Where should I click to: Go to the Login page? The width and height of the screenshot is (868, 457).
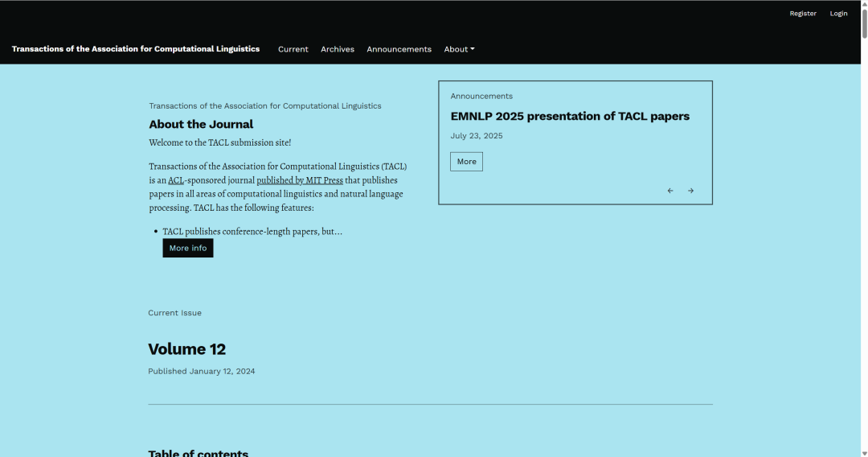(838, 14)
